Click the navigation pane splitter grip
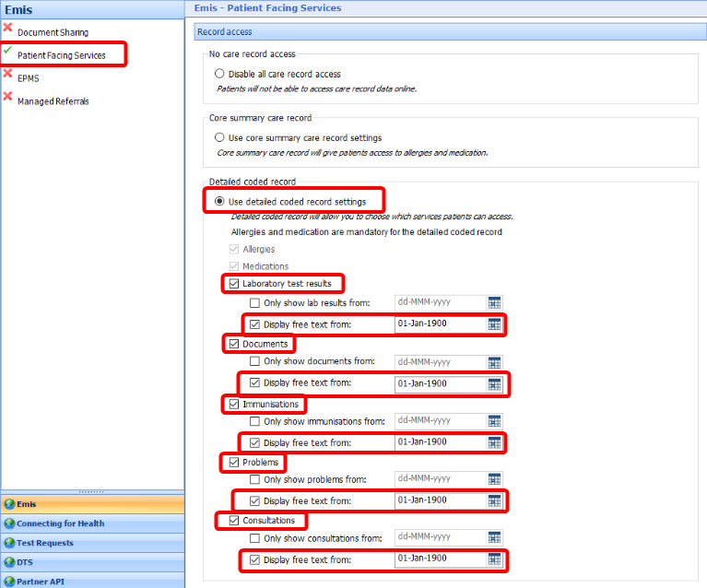The width and height of the screenshot is (707, 588). pyautogui.click(x=91, y=492)
